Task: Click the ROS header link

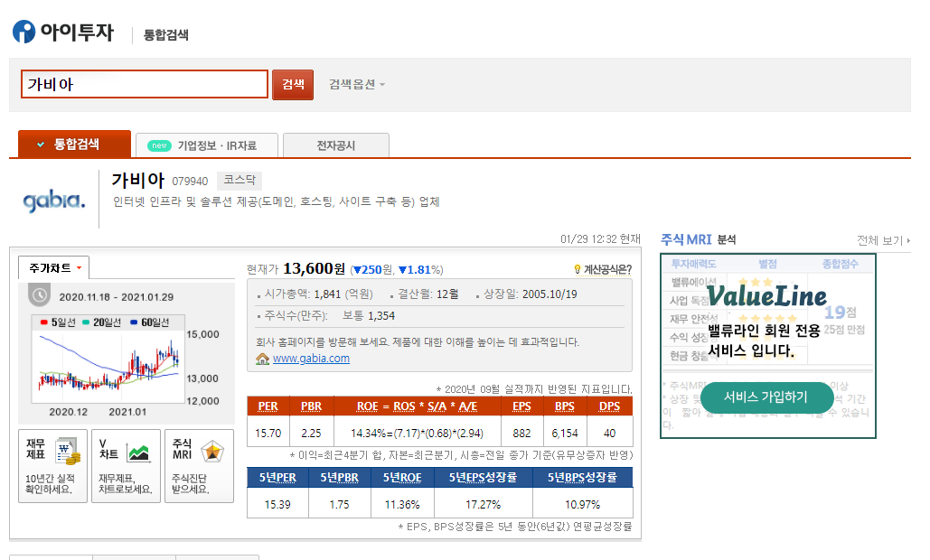Action: [404, 406]
